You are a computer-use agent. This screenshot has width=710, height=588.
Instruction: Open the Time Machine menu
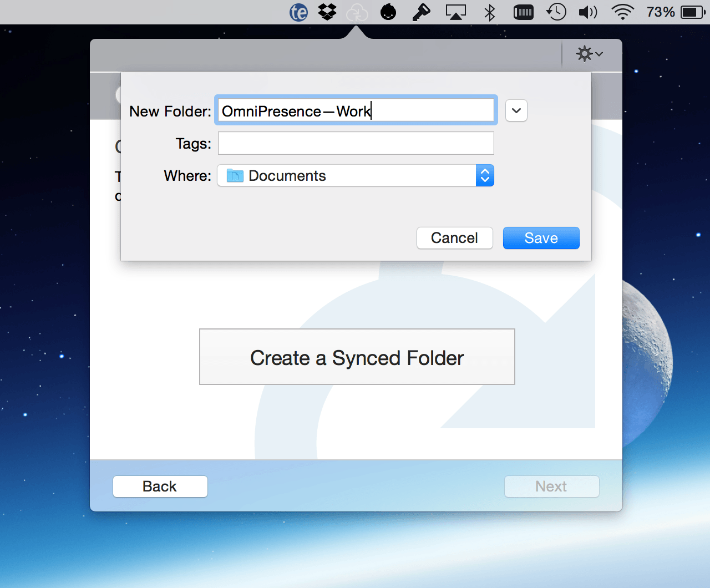556,12
